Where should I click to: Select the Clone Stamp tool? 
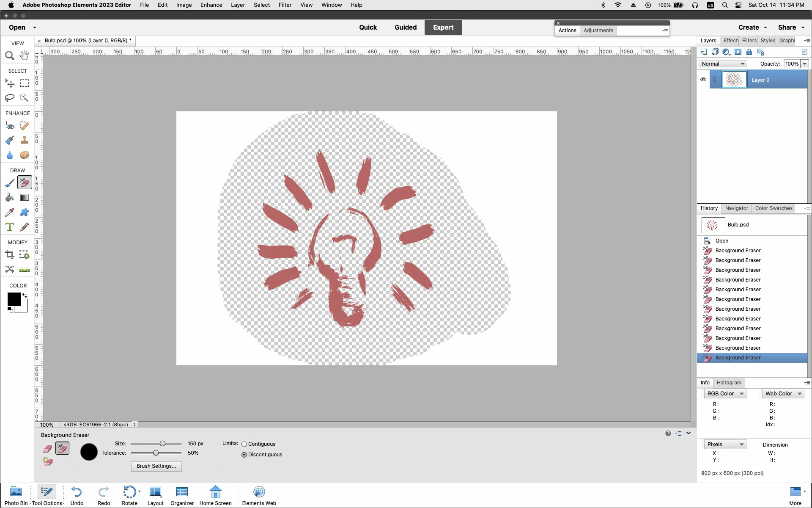[25, 140]
